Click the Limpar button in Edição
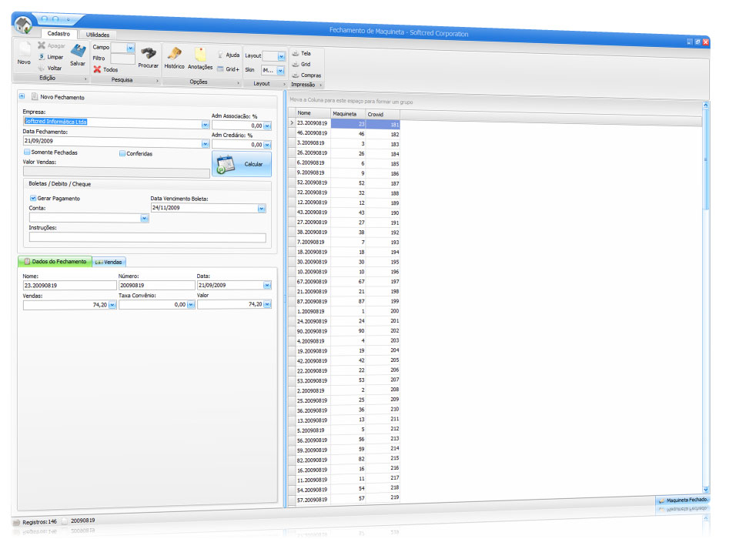 [x=50, y=57]
